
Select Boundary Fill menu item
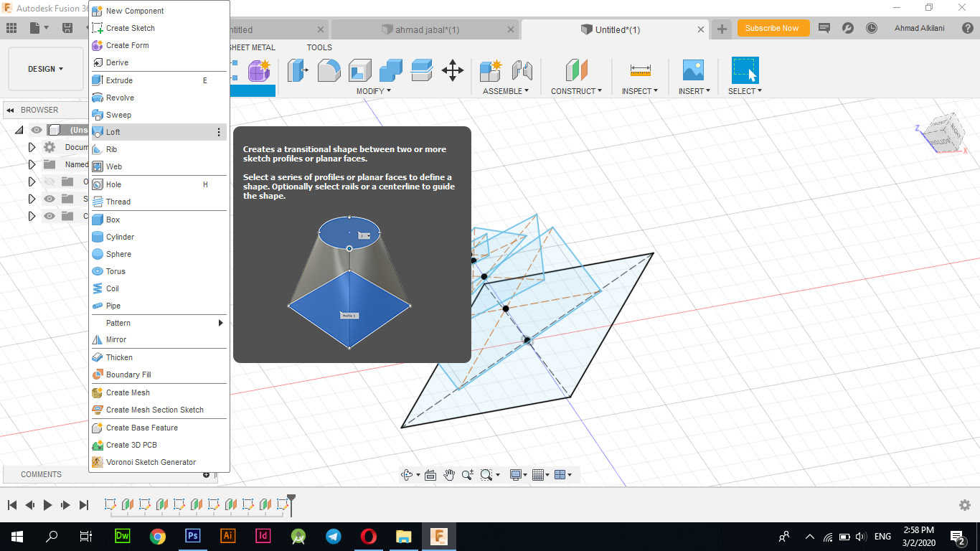click(158, 375)
